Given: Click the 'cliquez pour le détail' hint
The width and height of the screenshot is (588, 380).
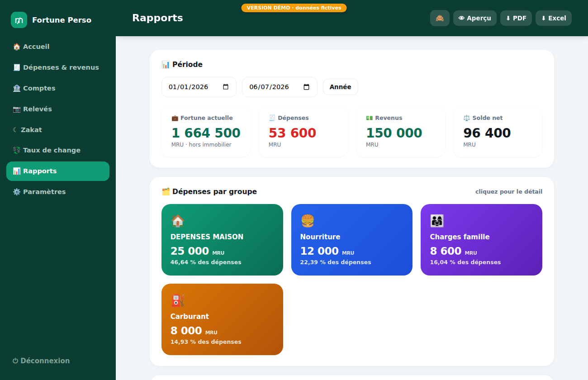Looking at the screenshot, I should tap(509, 192).
